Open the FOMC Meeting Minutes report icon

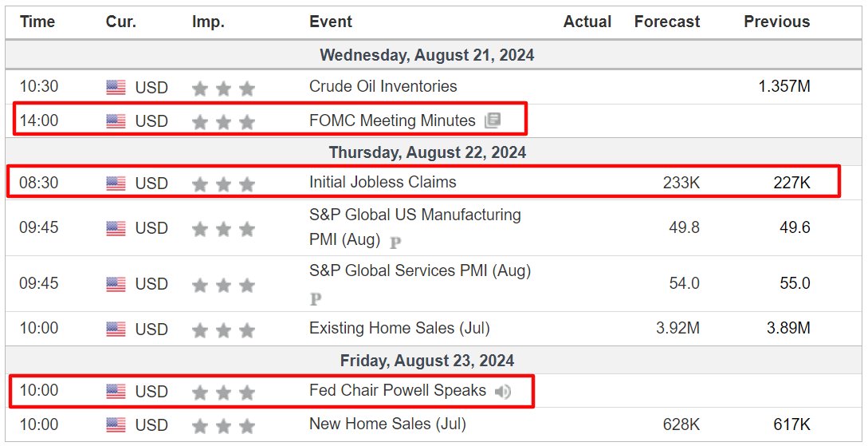(x=493, y=120)
